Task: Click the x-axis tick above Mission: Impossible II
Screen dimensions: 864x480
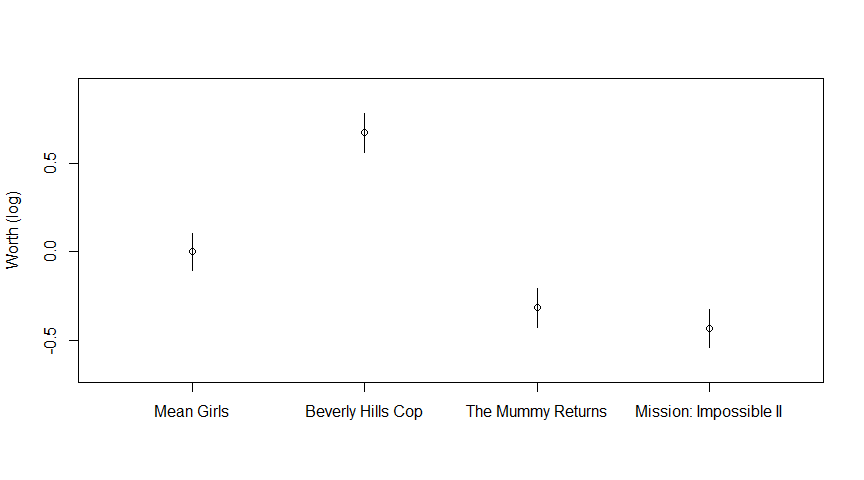Action: pyautogui.click(x=709, y=387)
